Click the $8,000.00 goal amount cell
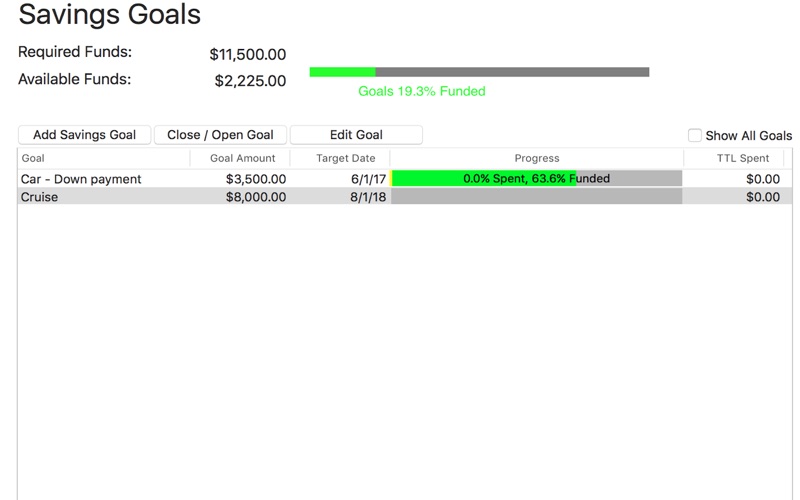Screen dimensions: 800x500 256,197
